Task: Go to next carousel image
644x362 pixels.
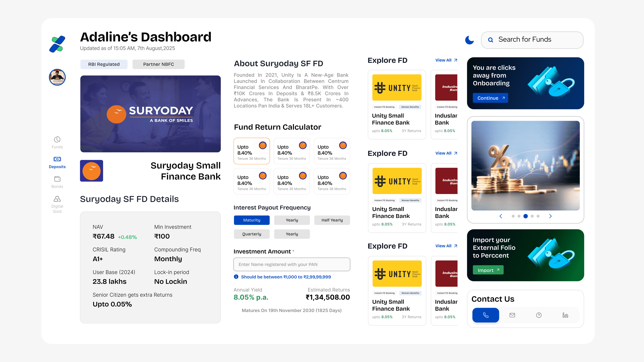Action: click(550, 216)
